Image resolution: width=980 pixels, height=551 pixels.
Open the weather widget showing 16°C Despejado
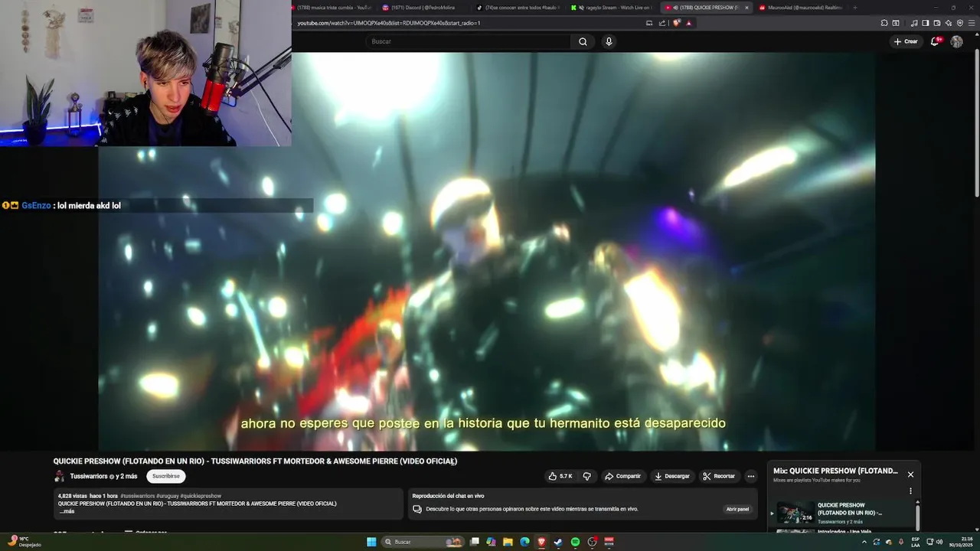click(23, 542)
